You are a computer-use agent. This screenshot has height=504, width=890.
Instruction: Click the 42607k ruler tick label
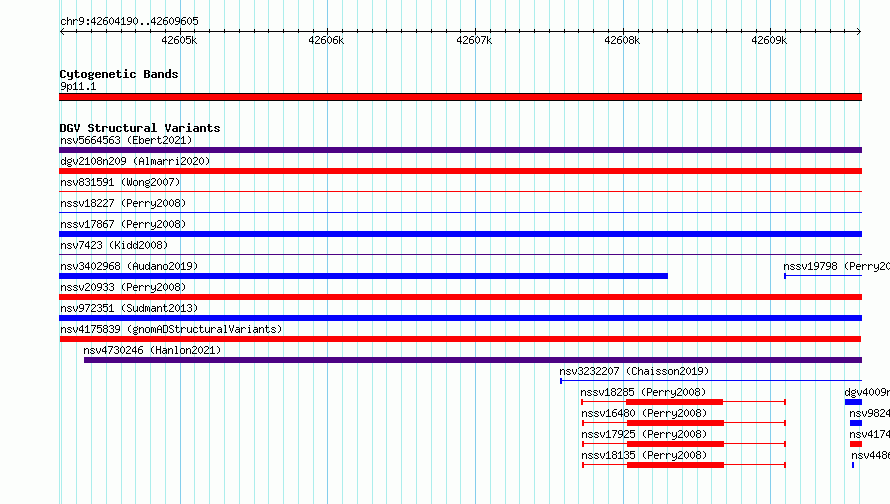pyautogui.click(x=475, y=40)
